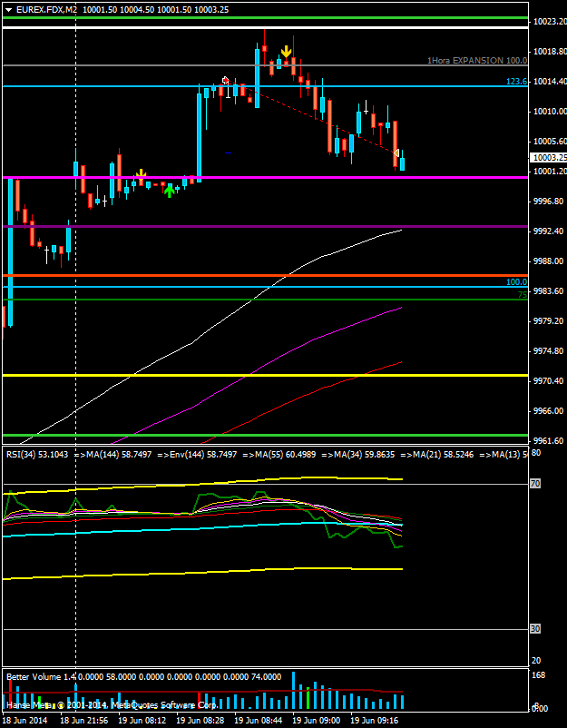Click the yellow arrow on the magenta line
The height and width of the screenshot is (728, 567).
coord(141,174)
